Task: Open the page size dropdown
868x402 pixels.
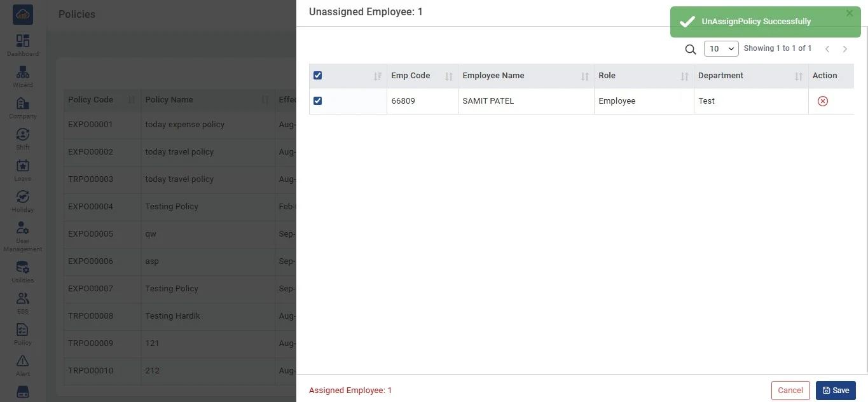Action: [720, 49]
